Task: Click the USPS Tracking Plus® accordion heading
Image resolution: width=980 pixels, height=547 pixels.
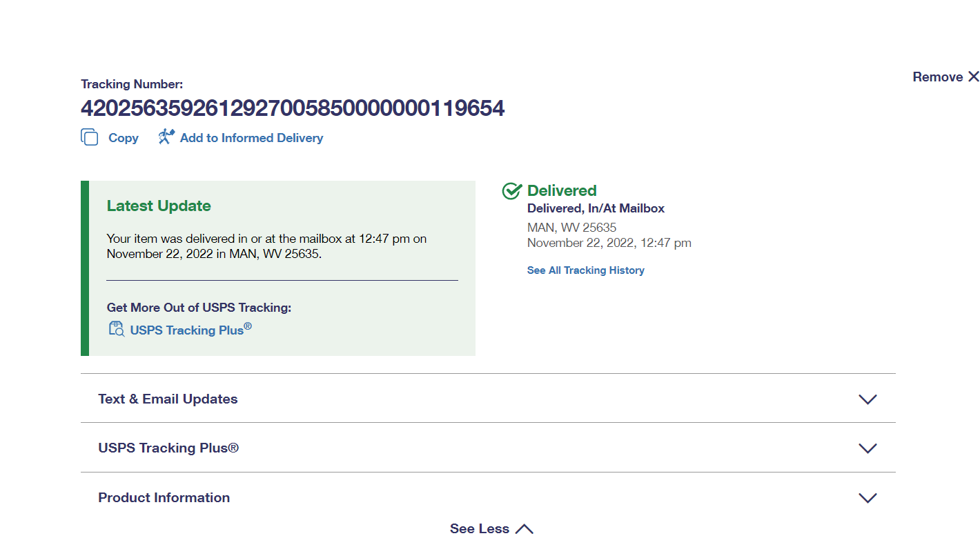Action: pyautogui.click(x=168, y=448)
